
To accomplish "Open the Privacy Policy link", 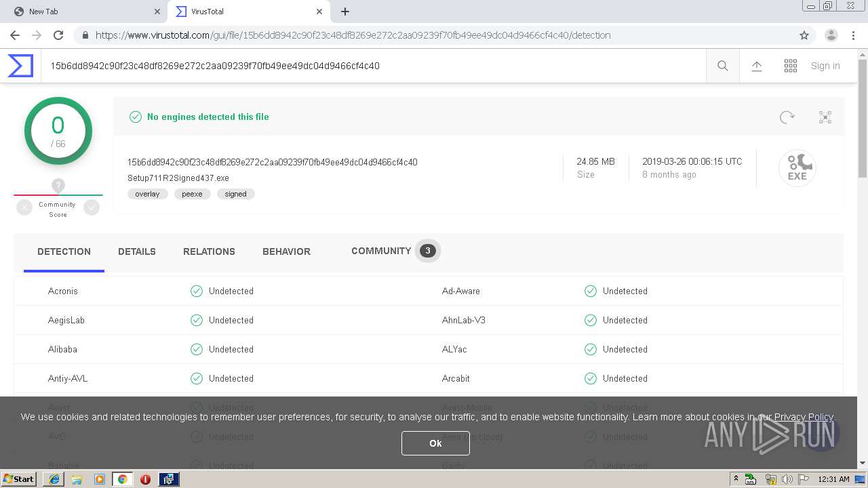I will (804, 417).
